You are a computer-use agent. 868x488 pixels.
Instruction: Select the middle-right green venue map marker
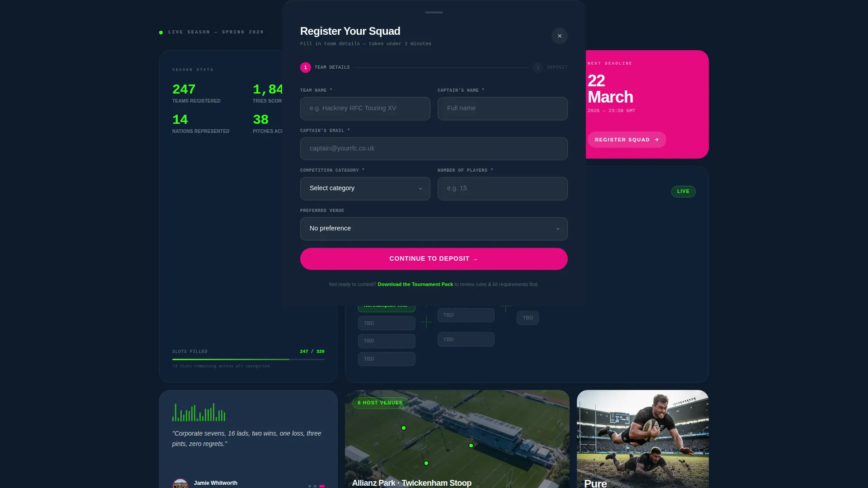tap(471, 446)
